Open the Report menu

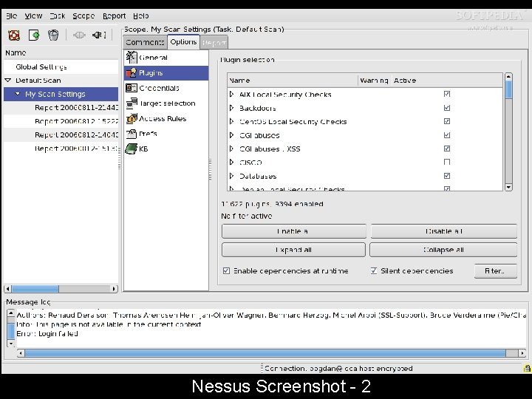pos(115,16)
